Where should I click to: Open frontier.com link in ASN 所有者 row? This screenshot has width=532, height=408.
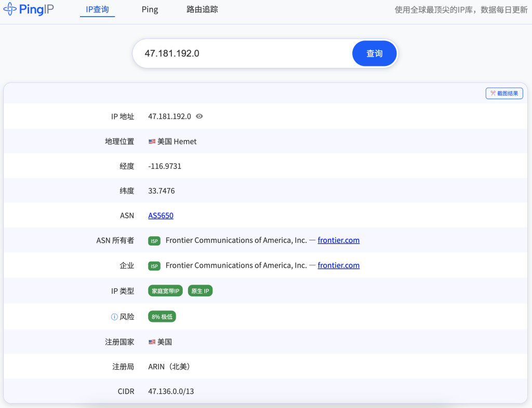[x=338, y=240]
